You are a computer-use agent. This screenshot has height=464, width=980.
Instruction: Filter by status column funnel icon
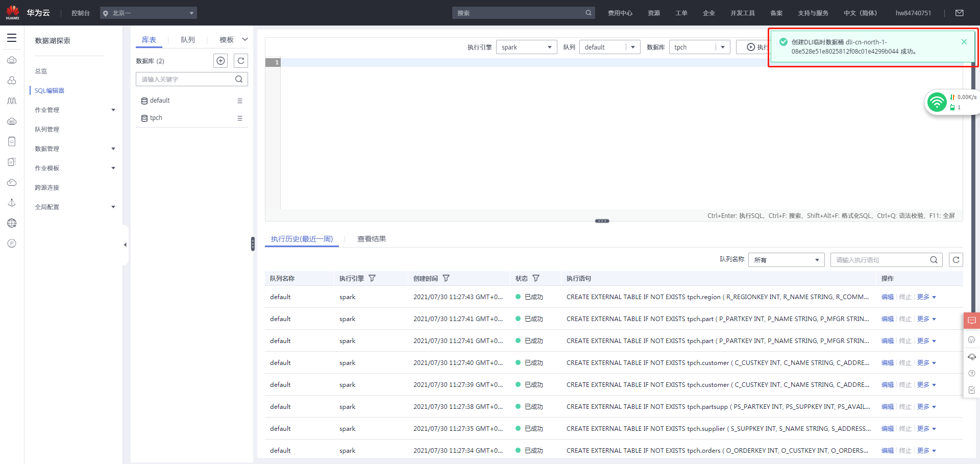[x=536, y=278]
